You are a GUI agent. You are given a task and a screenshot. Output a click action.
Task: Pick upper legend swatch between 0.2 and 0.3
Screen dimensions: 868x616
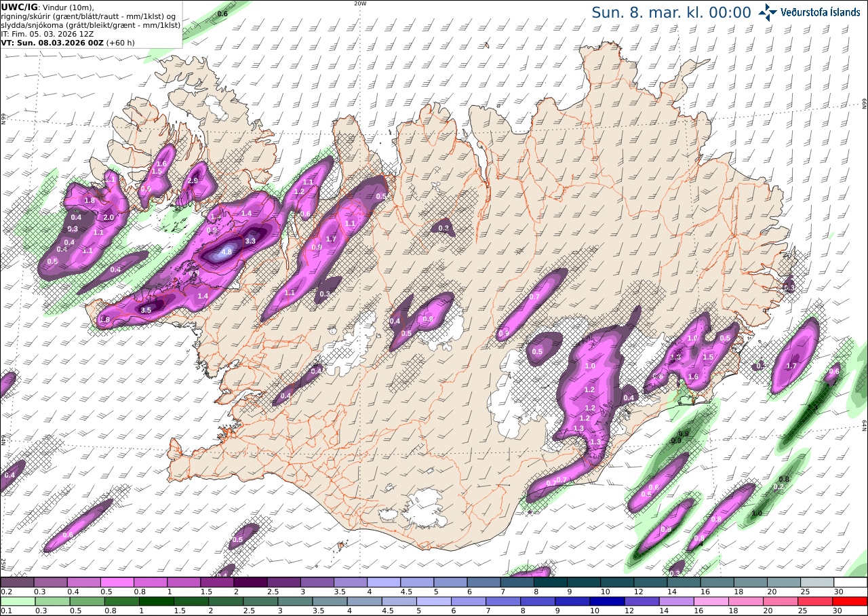click(17, 582)
